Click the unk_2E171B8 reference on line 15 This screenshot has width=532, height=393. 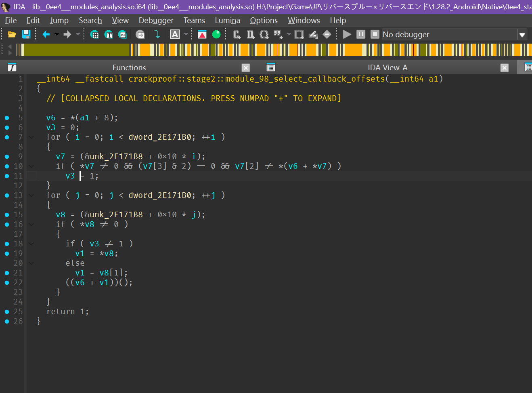116,215
